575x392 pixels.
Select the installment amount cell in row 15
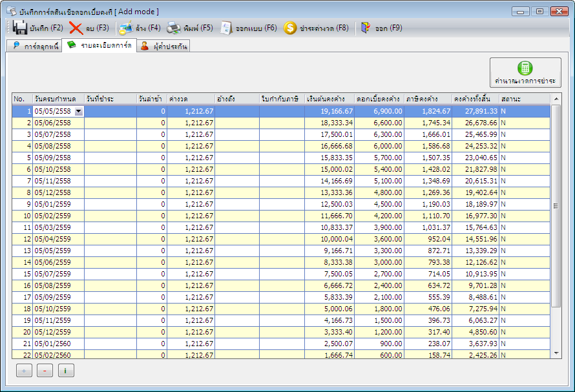pos(191,274)
